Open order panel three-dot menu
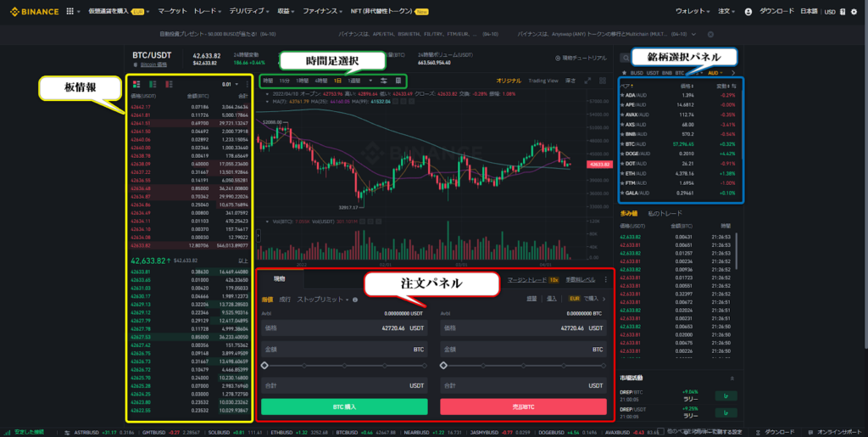The height and width of the screenshot is (437, 868). coord(605,280)
